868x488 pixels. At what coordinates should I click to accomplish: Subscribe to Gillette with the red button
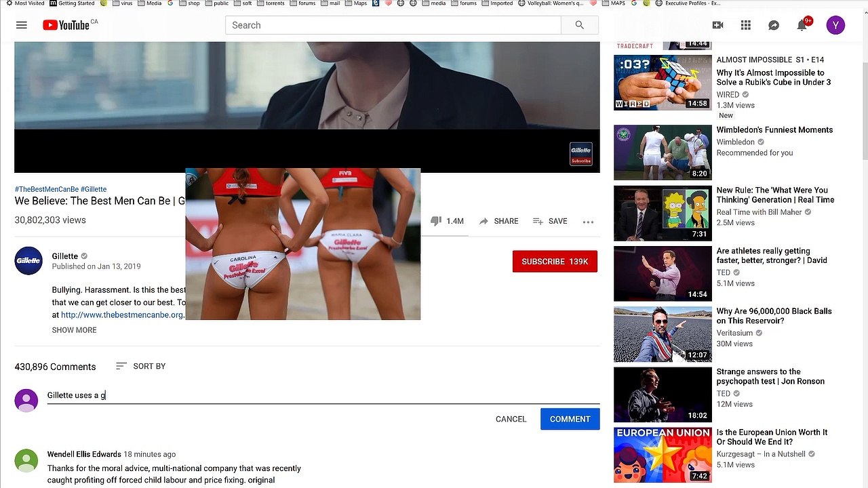click(555, 262)
